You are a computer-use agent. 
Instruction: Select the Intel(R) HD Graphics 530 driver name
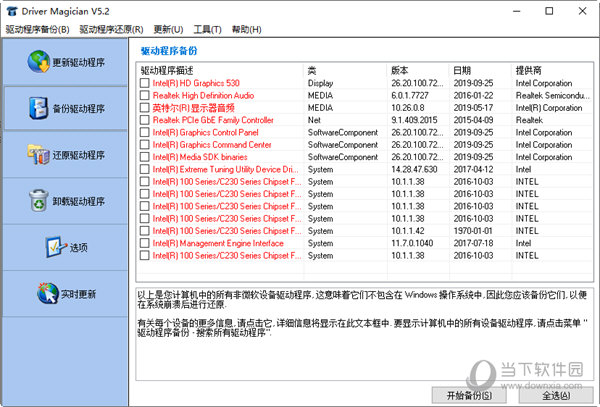196,83
